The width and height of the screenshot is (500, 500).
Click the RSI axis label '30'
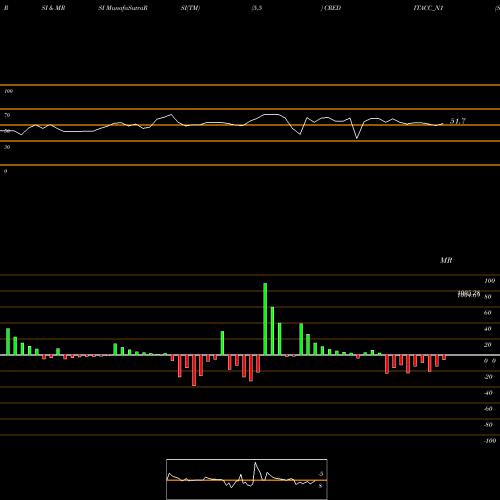coord(7,147)
